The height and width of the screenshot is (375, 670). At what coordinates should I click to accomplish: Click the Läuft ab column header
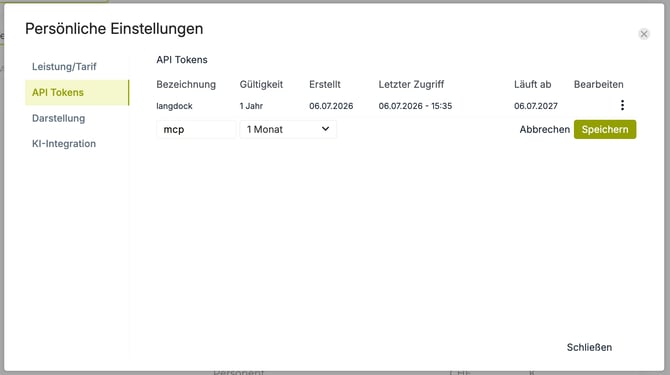pyautogui.click(x=532, y=85)
